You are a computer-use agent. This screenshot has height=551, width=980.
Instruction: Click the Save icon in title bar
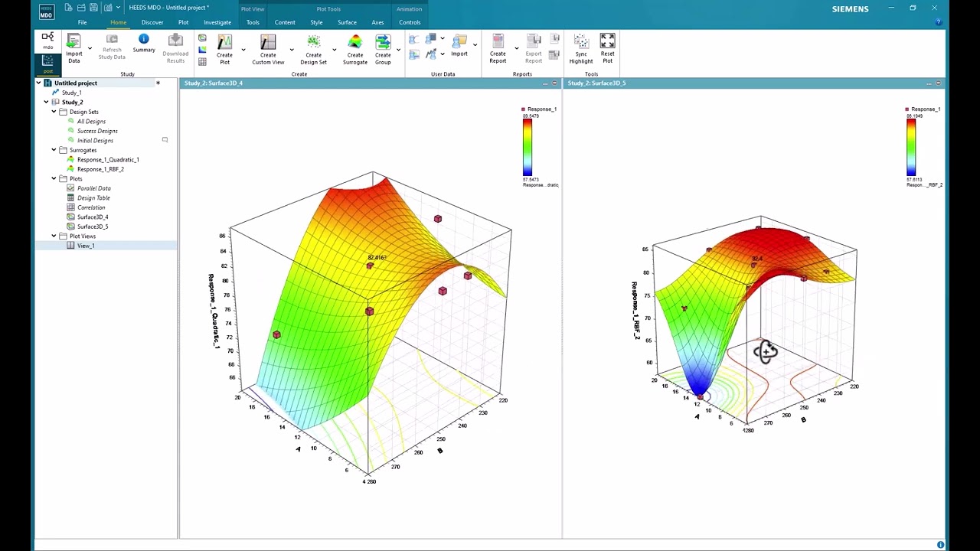[x=93, y=8]
